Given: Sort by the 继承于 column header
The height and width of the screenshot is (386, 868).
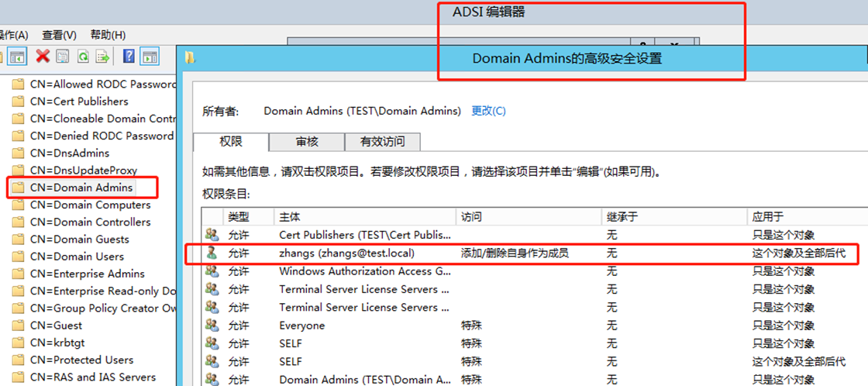Looking at the screenshot, I should pos(673,216).
